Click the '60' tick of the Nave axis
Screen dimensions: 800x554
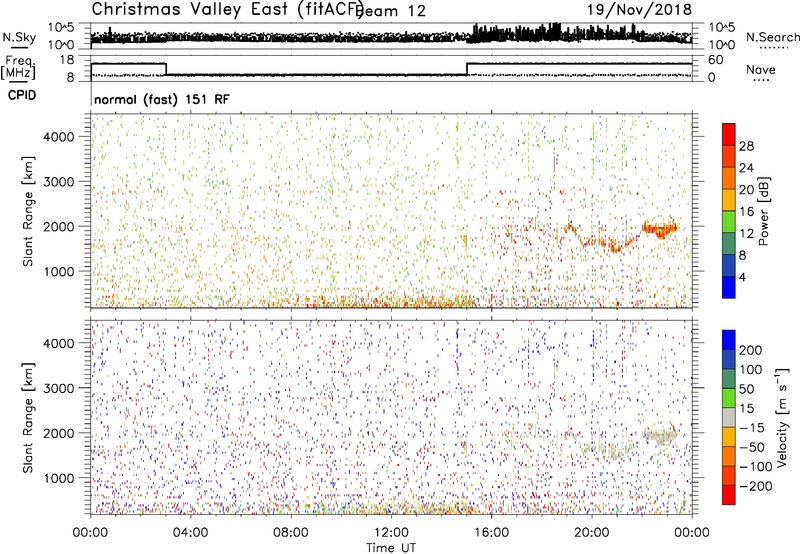716,60
